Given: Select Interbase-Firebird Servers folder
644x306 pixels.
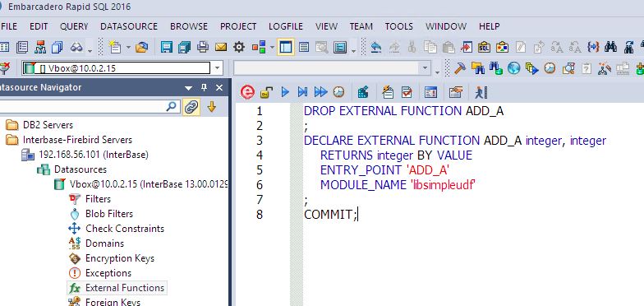Looking at the screenshot, I should coord(77,140).
